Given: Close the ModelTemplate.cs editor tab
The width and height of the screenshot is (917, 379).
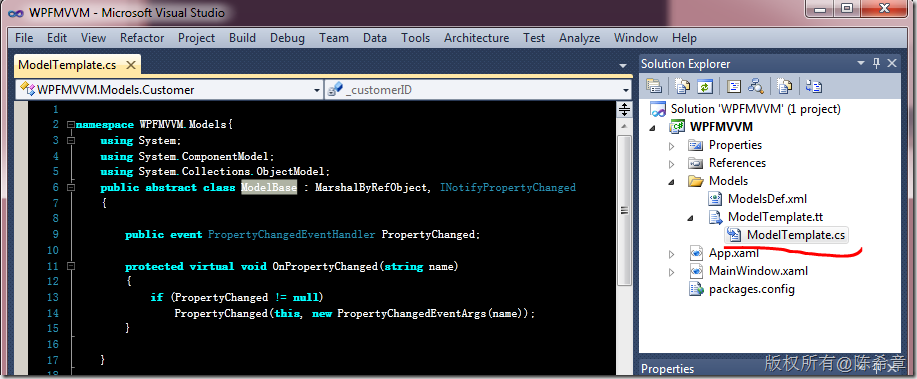Looking at the screenshot, I should click(x=130, y=65).
